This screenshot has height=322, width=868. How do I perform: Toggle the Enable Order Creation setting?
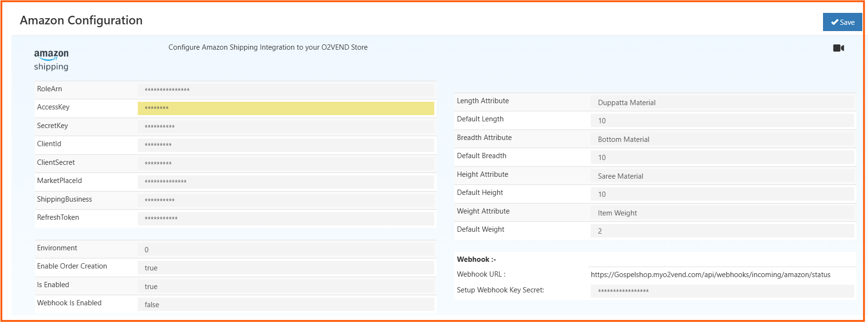click(286, 268)
